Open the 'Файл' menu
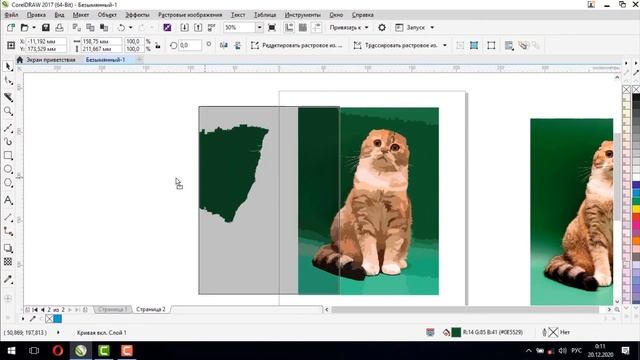Viewport: 640px width, 360px height. click(11, 15)
